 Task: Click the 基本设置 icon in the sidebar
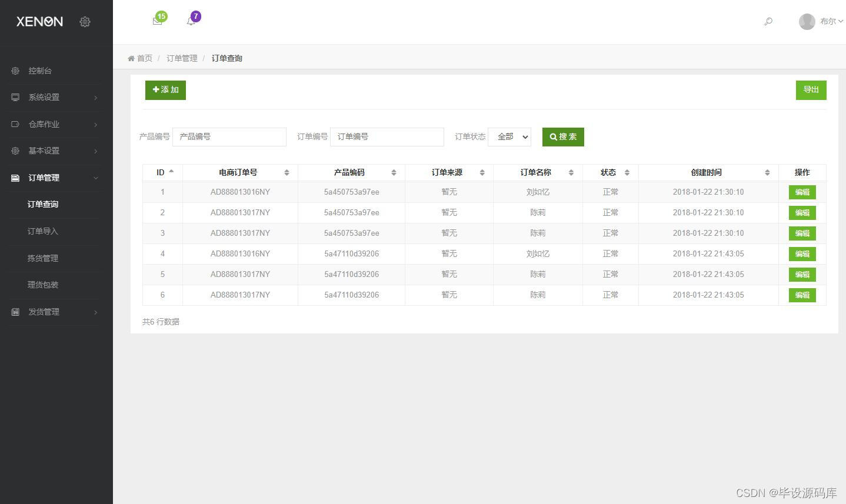15,151
